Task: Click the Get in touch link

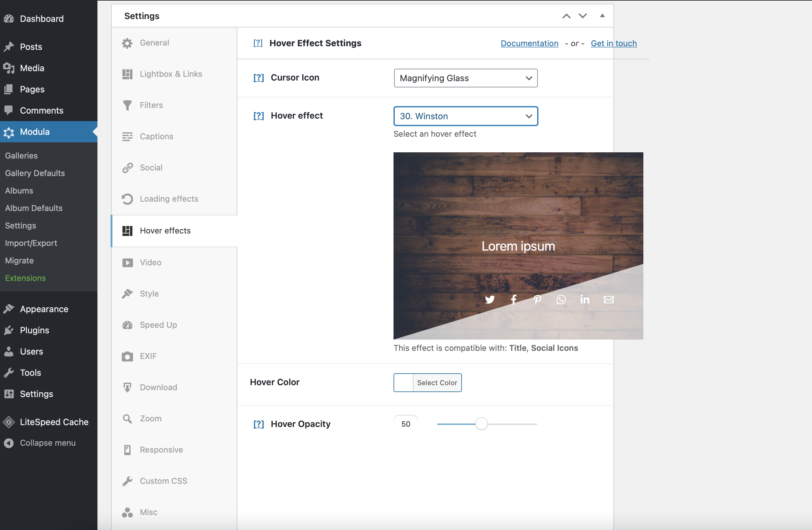Action: tap(614, 43)
